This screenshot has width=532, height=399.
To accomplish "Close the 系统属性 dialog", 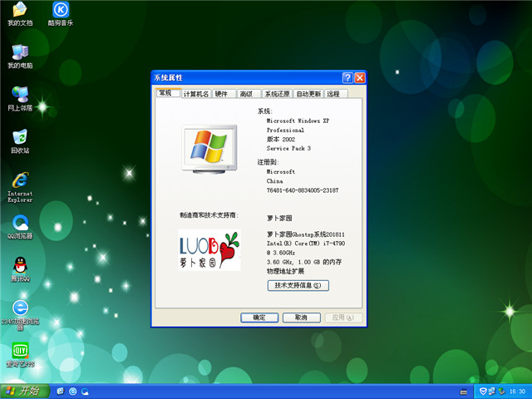I will [x=360, y=77].
